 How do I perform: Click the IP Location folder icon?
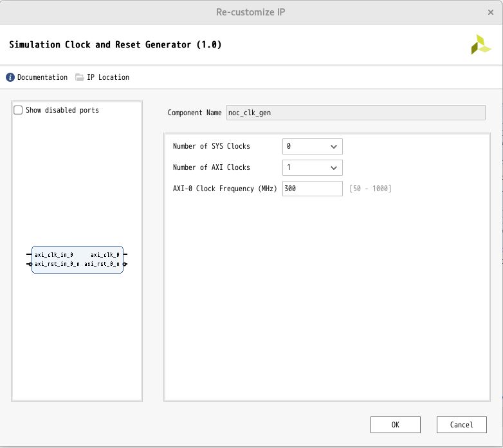79,77
